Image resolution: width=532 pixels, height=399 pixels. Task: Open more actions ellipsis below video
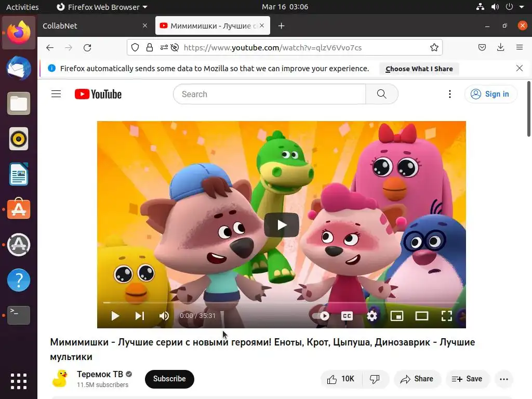tap(504, 379)
